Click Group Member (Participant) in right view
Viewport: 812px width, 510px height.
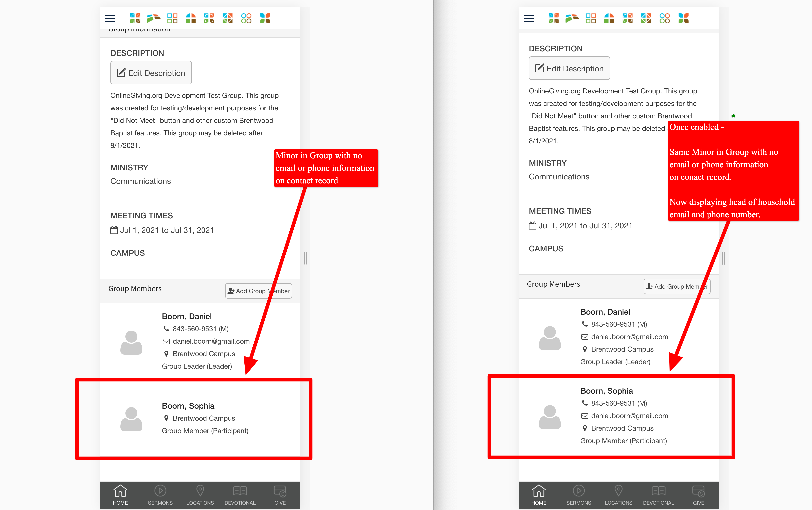[623, 441]
